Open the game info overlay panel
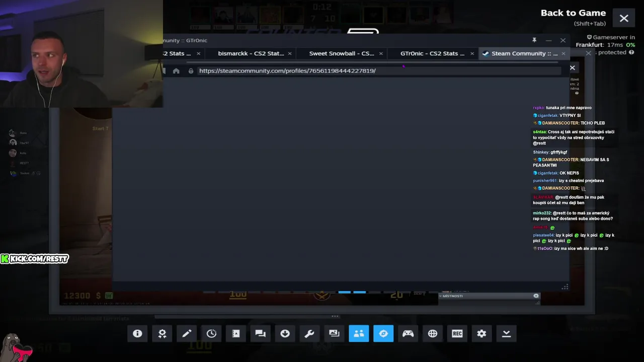This screenshot has height=362, width=644. click(x=137, y=333)
